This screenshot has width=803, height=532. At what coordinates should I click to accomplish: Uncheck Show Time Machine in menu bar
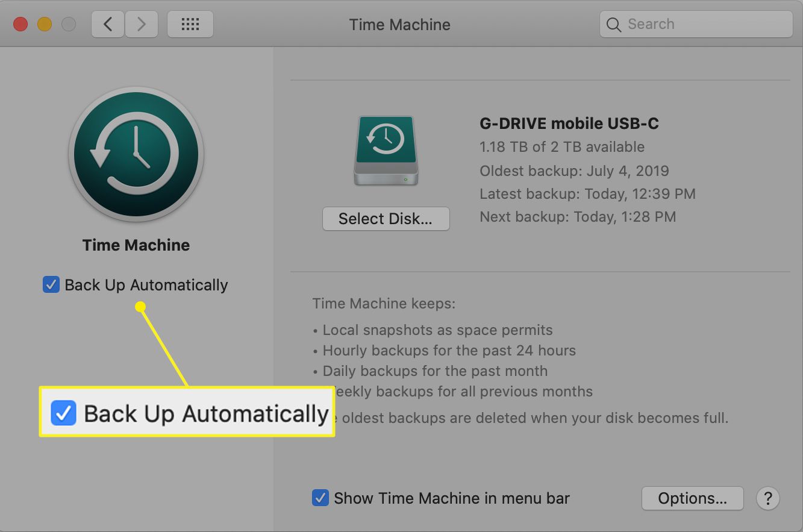[x=320, y=498]
